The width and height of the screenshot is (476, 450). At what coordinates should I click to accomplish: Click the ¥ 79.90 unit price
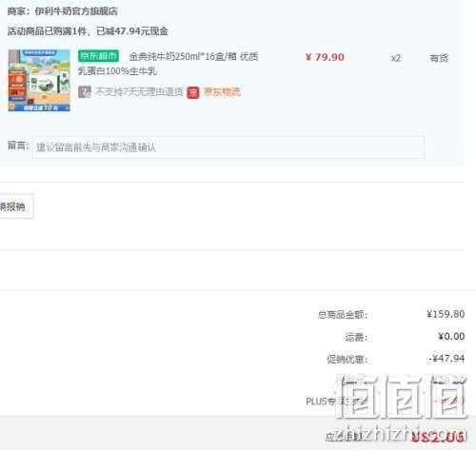[325, 57]
